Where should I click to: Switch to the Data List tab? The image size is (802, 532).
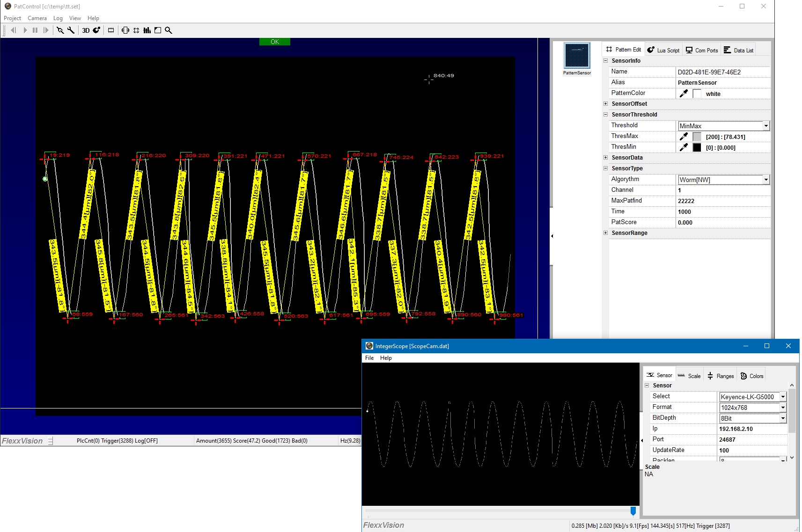coord(738,50)
